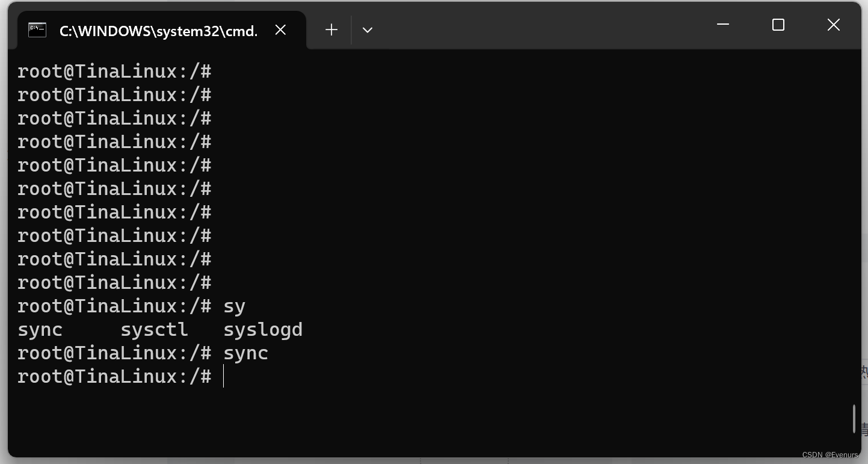
Task: Open a new terminal tab with the plus icon
Action: click(331, 29)
